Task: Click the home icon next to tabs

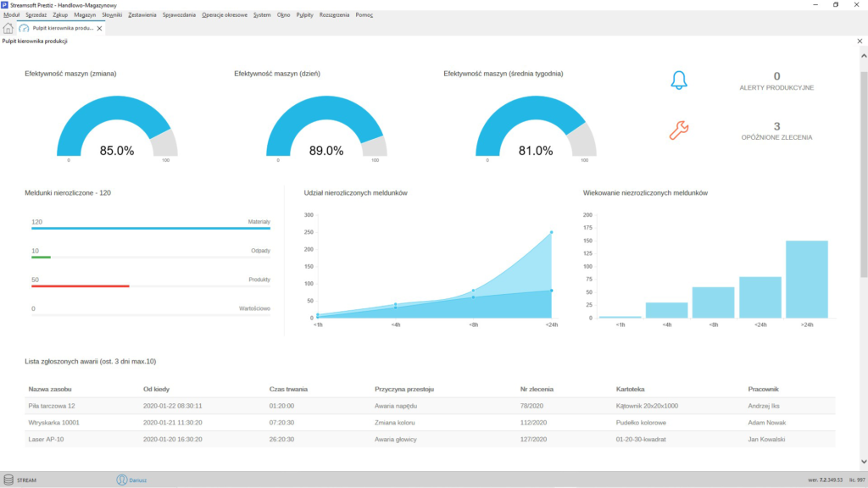Action: tap(8, 28)
